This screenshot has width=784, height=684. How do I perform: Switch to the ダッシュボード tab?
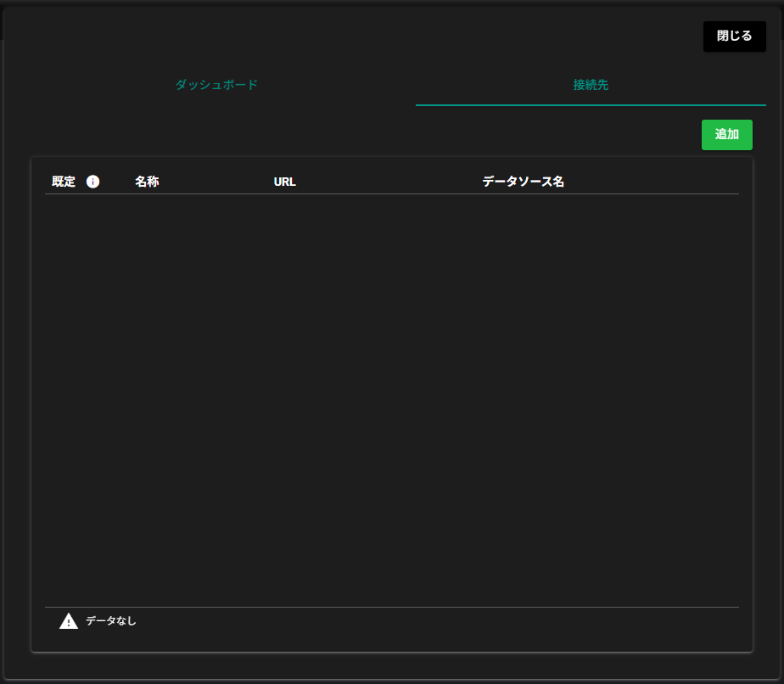pos(216,85)
